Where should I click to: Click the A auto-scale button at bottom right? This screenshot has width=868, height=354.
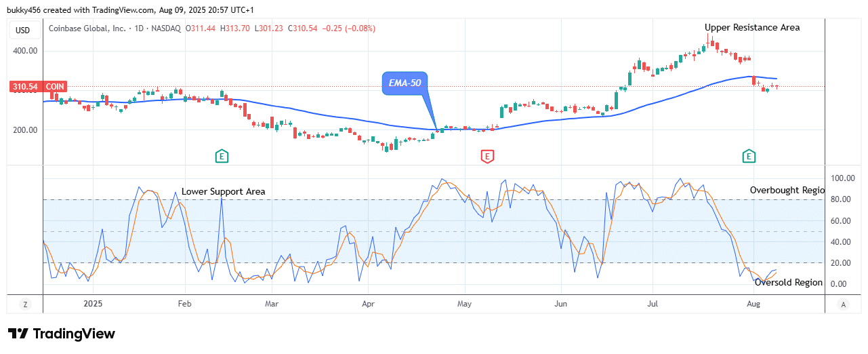843,304
